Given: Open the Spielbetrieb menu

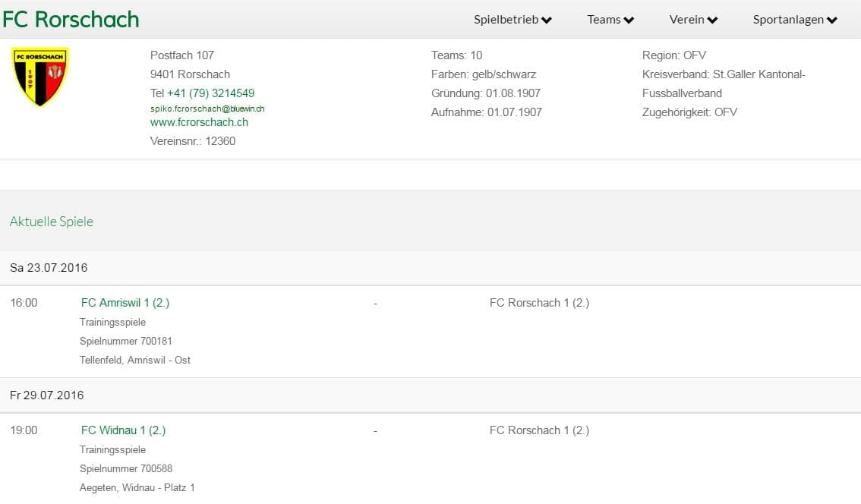Looking at the screenshot, I should point(506,20).
